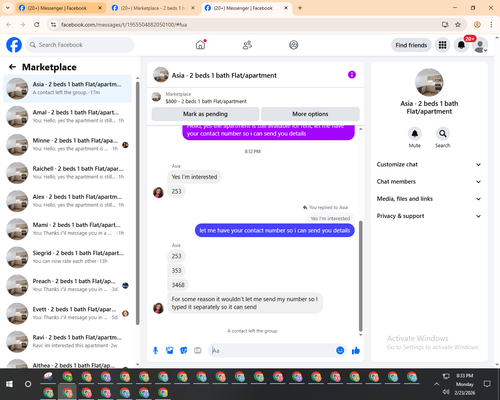The height and width of the screenshot is (400, 500).
Task: Open the purple conversation info icon
Action: [352, 75]
